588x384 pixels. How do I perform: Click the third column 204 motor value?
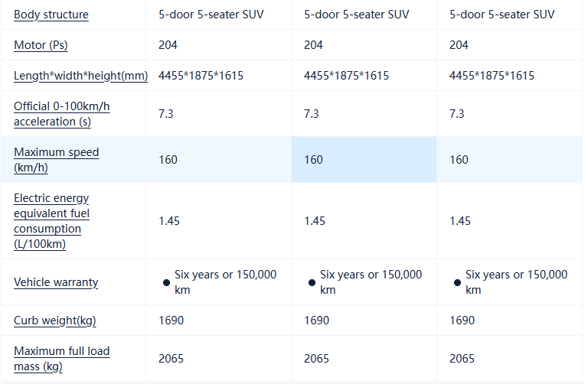tap(459, 45)
